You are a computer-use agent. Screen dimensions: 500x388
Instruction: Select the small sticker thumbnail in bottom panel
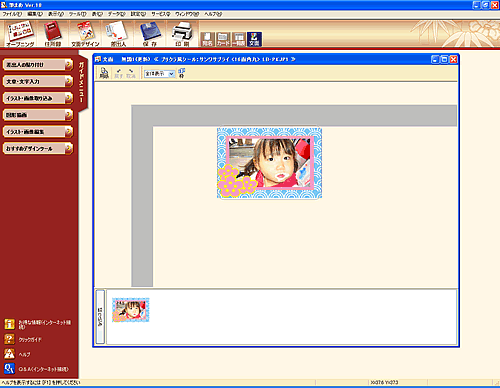click(131, 310)
